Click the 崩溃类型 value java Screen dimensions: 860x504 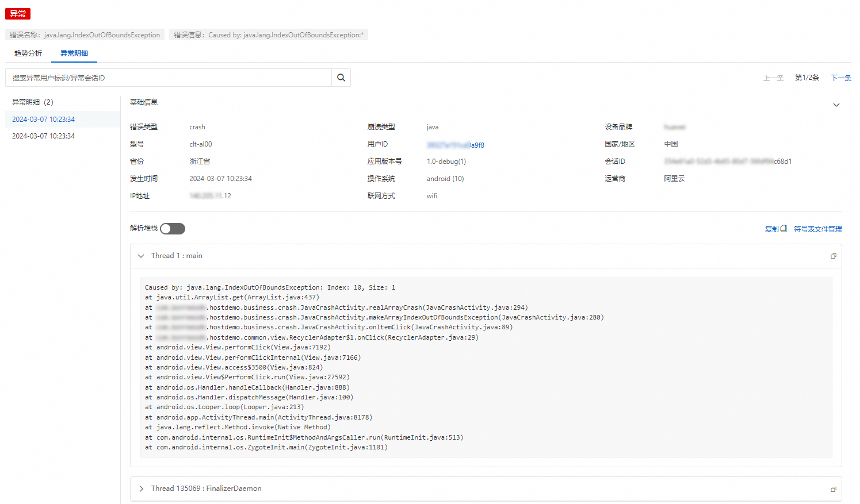point(433,127)
